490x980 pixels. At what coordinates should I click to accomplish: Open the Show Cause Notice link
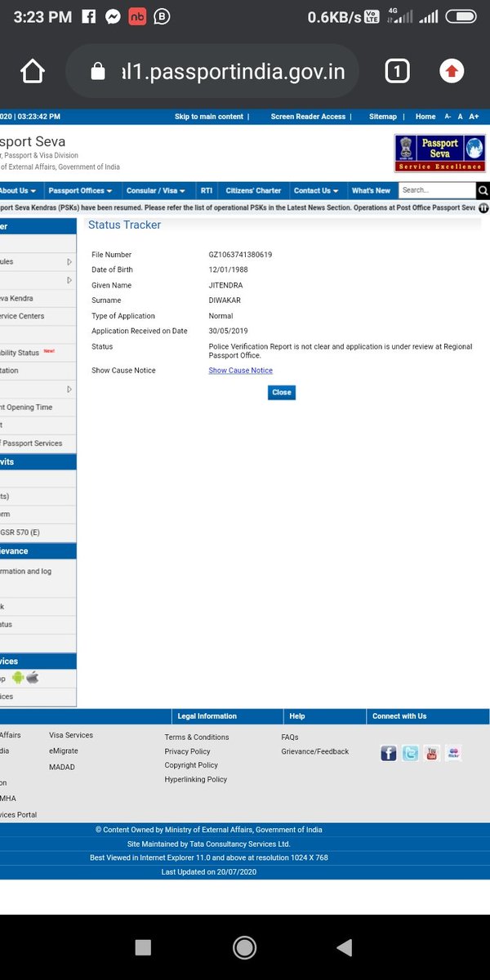(241, 371)
